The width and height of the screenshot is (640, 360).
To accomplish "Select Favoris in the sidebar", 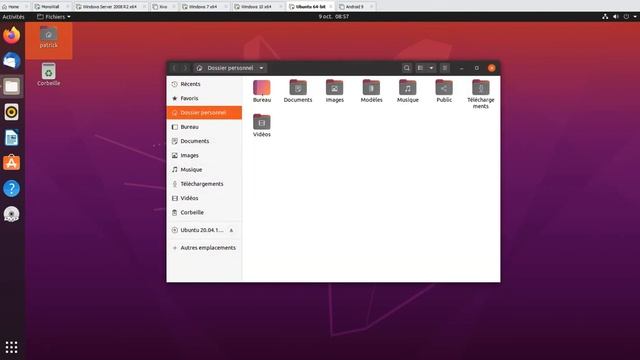I will 204,98.
